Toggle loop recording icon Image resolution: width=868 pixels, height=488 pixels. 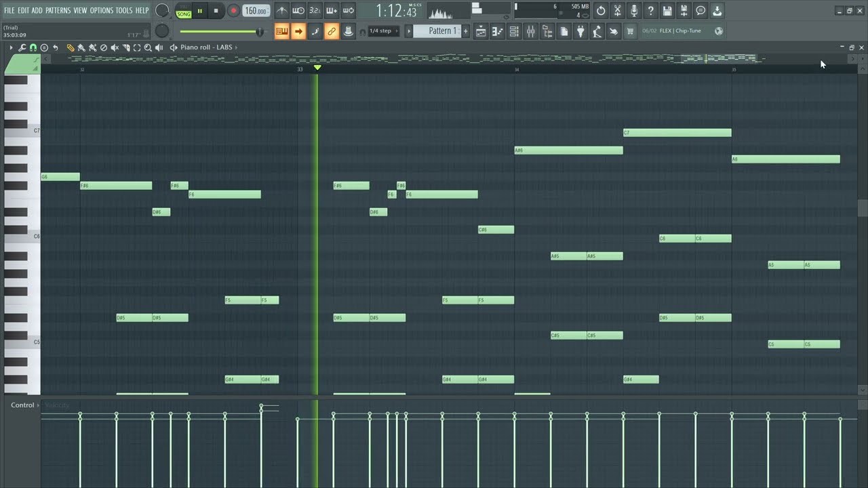click(348, 11)
